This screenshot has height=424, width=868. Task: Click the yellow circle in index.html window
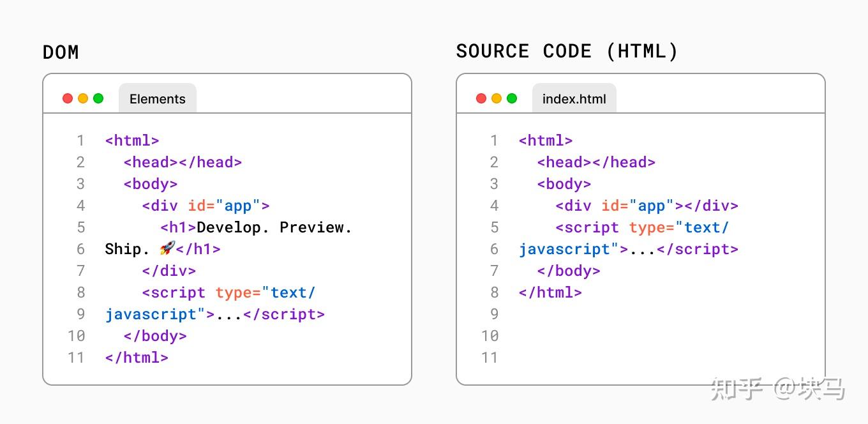pos(496,98)
